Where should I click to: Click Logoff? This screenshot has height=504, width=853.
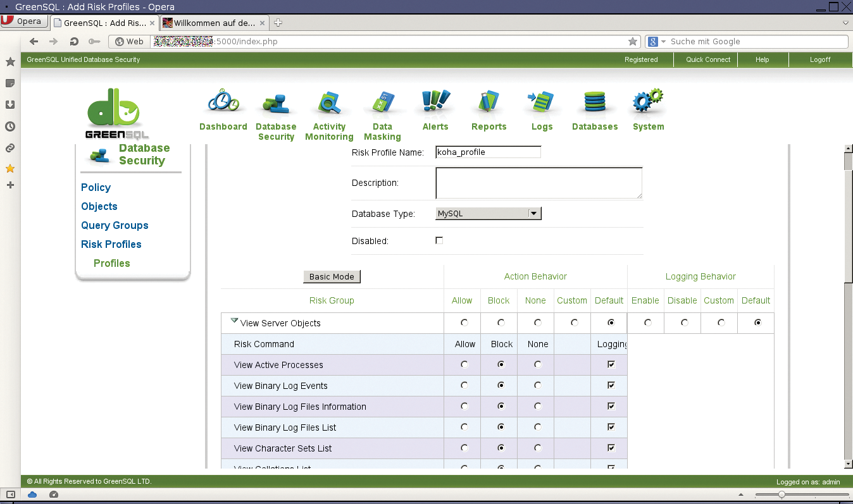click(x=820, y=59)
